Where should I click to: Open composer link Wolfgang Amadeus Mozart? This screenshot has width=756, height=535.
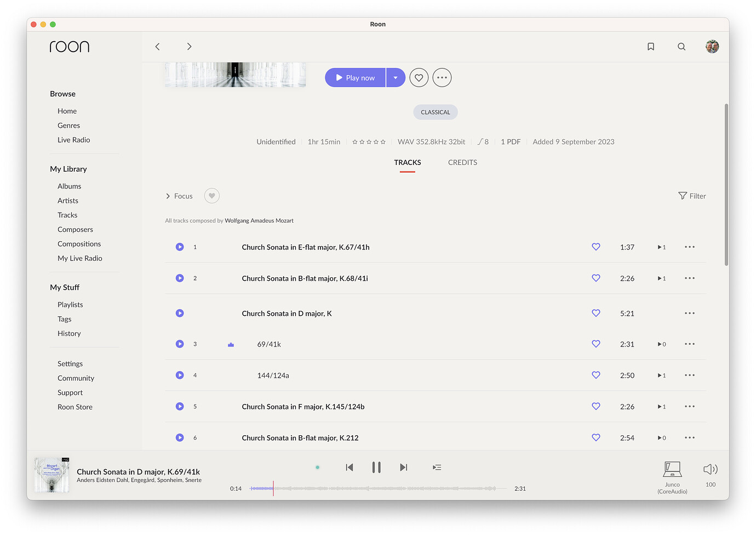point(259,220)
